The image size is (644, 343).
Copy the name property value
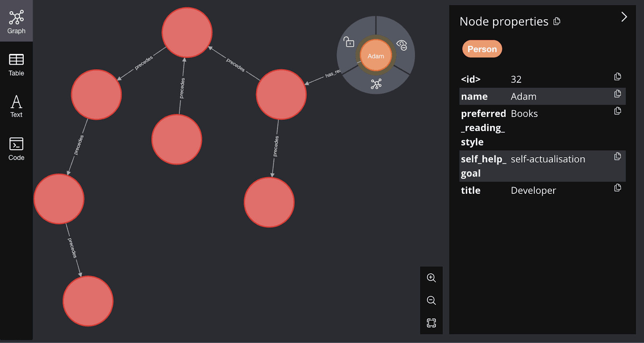tap(617, 94)
